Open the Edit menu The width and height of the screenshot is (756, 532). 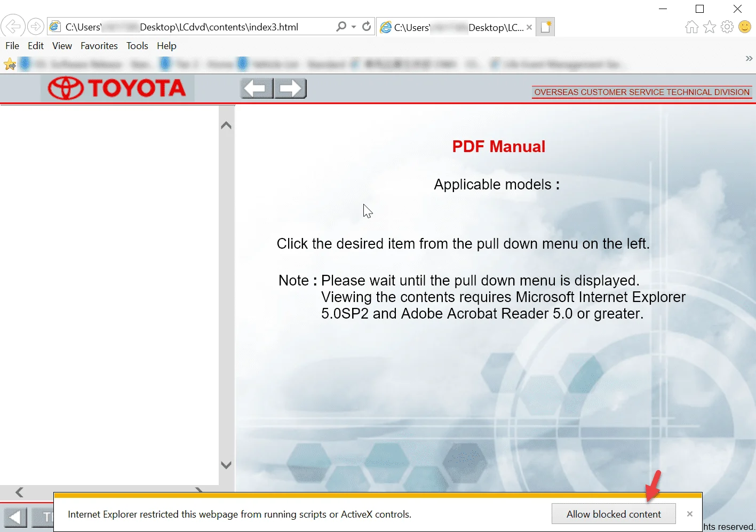tap(36, 46)
